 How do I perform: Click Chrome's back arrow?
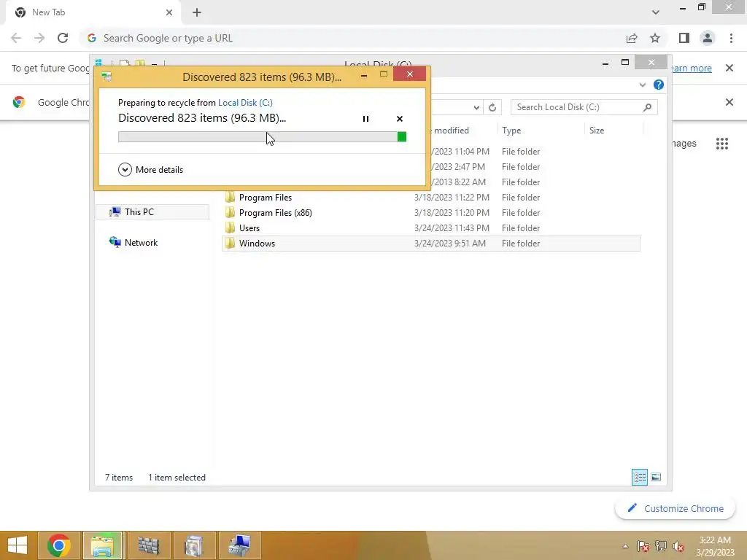[16, 38]
